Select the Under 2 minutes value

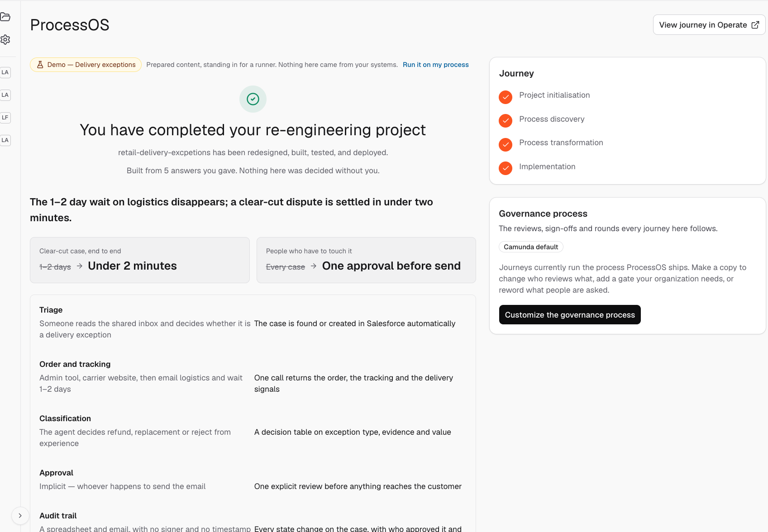pyautogui.click(x=133, y=266)
